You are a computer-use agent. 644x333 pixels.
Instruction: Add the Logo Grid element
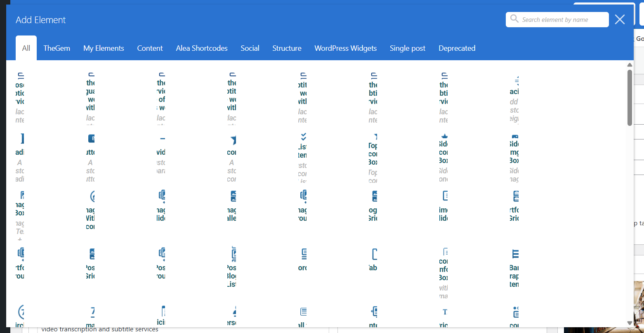(x=373, y=206)
